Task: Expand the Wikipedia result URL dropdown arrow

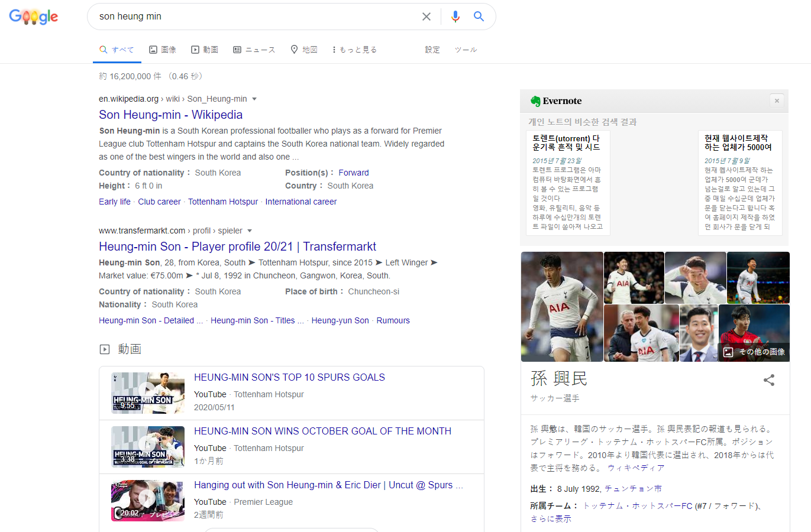Action: pos(254,99)
